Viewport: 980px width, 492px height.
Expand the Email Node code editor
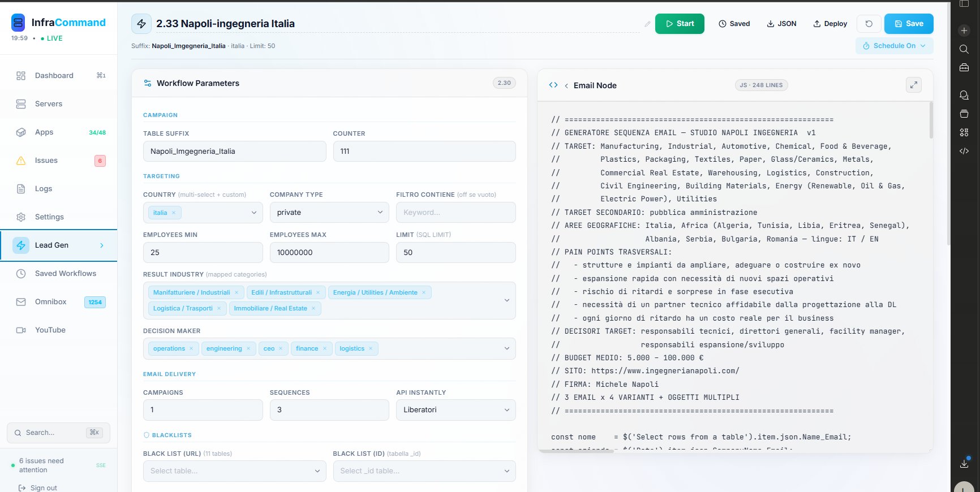tap(913, 85)
